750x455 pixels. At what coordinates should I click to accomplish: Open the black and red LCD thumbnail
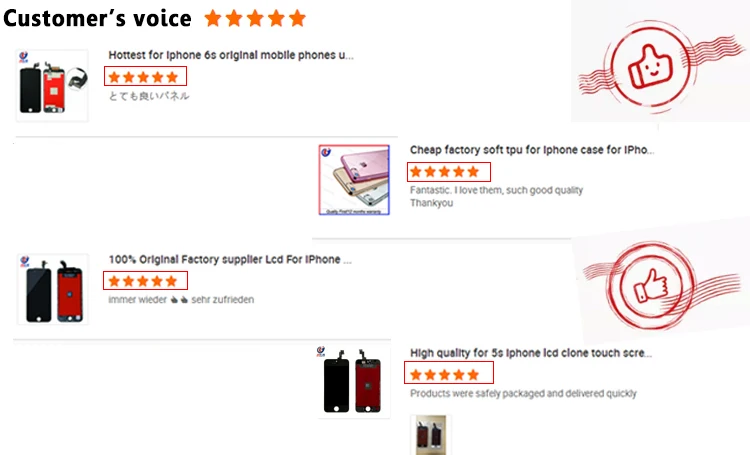(x=51, y=289)
